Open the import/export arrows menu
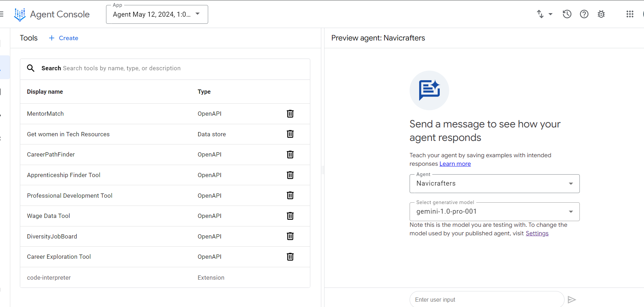Image resolution: width=644 pixels, height=307 pixels. [x=544, y=14]
